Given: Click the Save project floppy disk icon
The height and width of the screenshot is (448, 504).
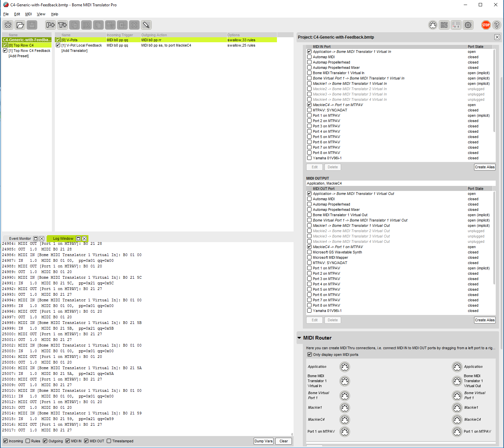Looking at the screenshot, I should [32, 25].
